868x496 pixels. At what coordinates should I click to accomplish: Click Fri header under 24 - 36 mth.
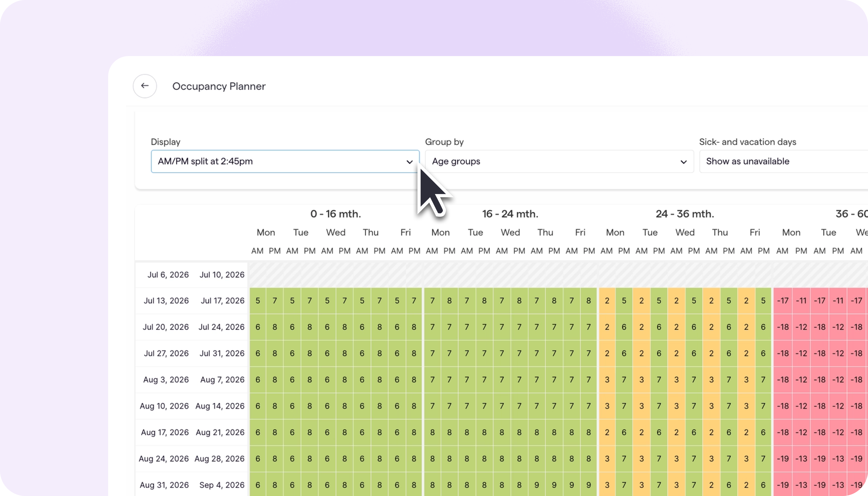coord(755,232)
